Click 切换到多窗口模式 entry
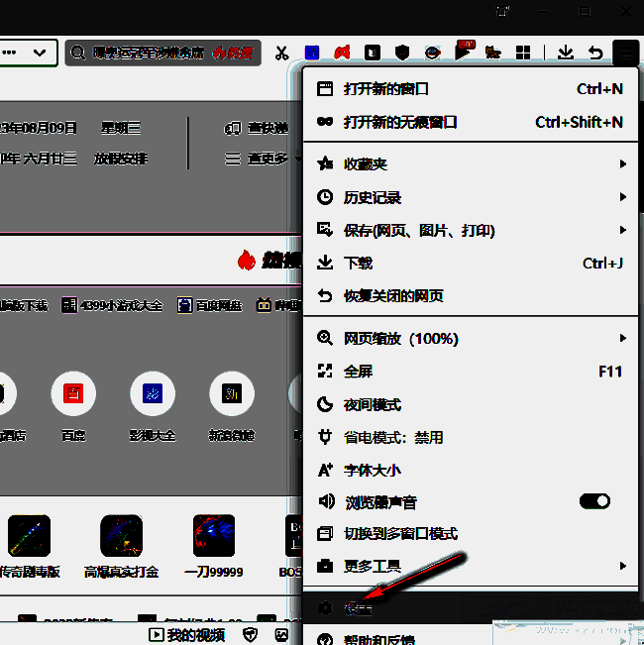The image size is (644, 645). [x=471, y=534]
